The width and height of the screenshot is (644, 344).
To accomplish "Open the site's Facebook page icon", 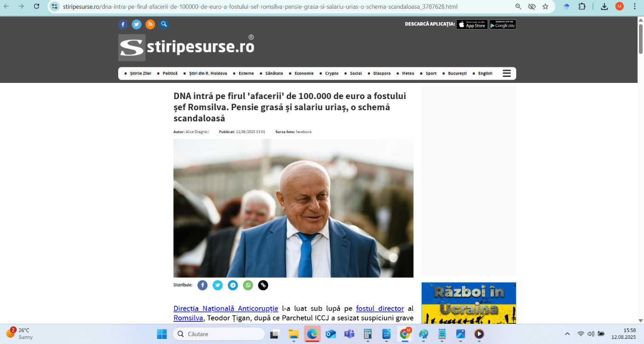I will pos(123,24).
